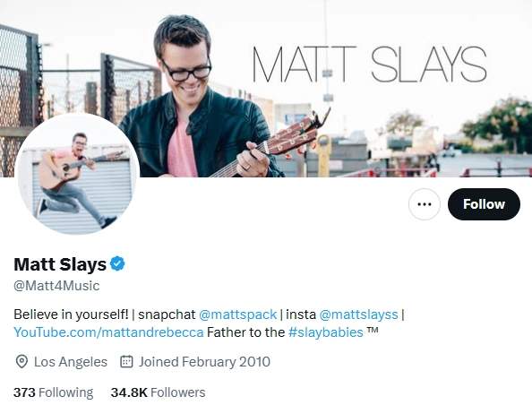View the header banner photo
This screenshot has height=405, width=532.
(x=266, y=89)
